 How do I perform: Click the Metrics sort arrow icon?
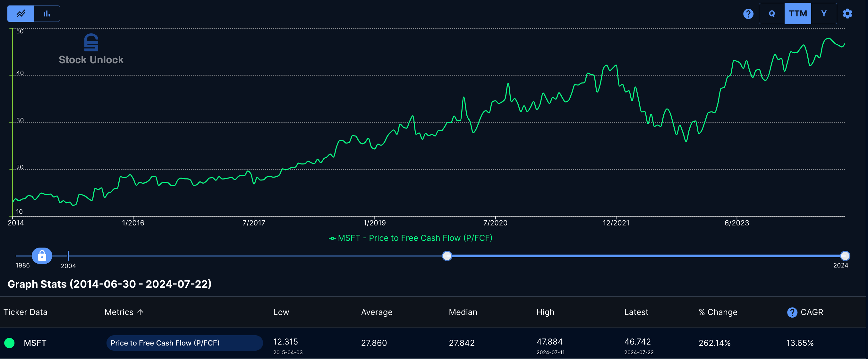coord(140,312)
